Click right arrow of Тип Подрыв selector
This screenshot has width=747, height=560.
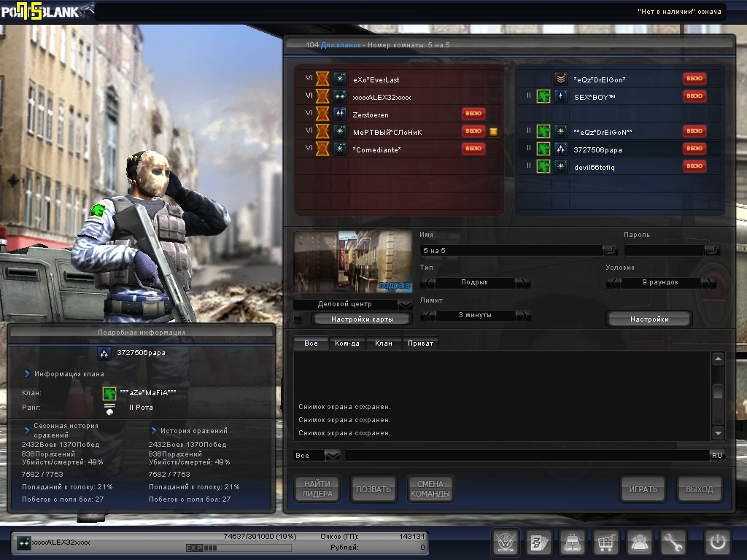point(524,283)
